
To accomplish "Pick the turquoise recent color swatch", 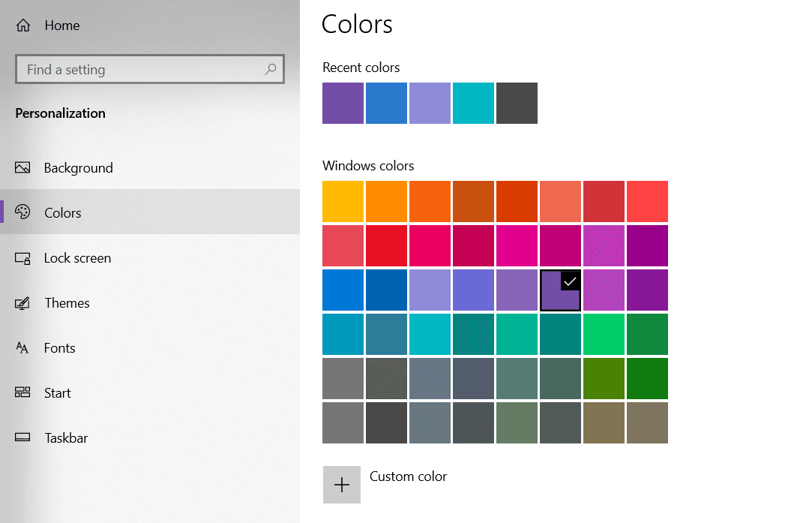I will coord(473,103).
